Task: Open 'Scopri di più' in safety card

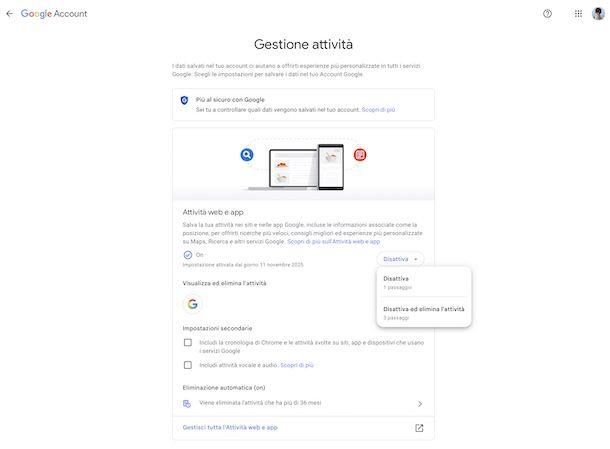Action: point(378,110)
